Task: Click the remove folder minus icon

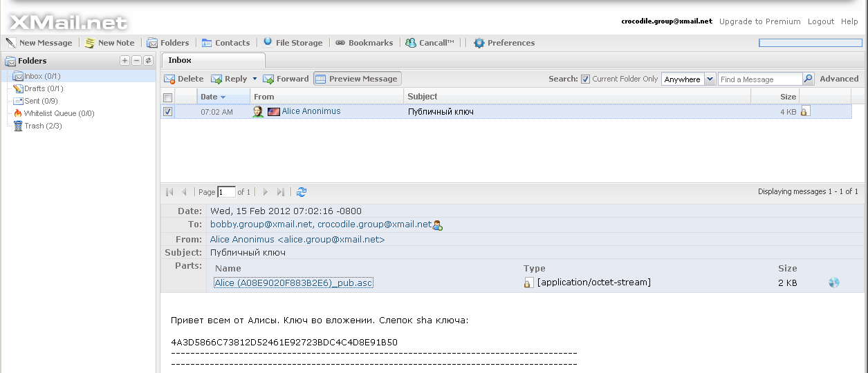Action: (x=136, y=61)
